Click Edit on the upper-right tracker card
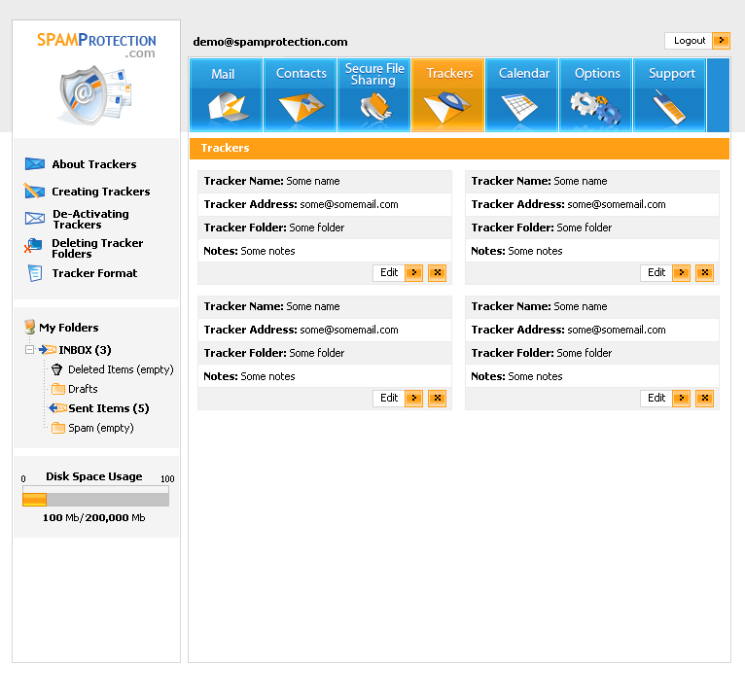 [656, 272]
